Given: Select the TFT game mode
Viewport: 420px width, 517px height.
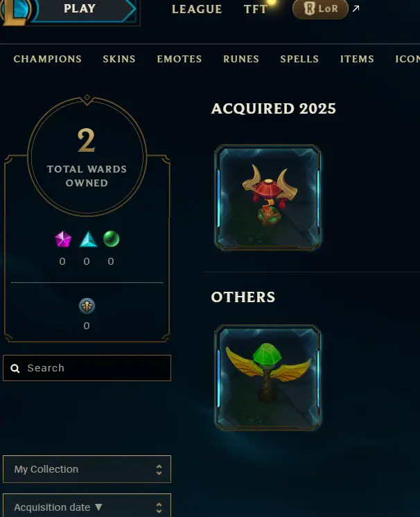Looking at the screenshot, I should tap(256, 9).
